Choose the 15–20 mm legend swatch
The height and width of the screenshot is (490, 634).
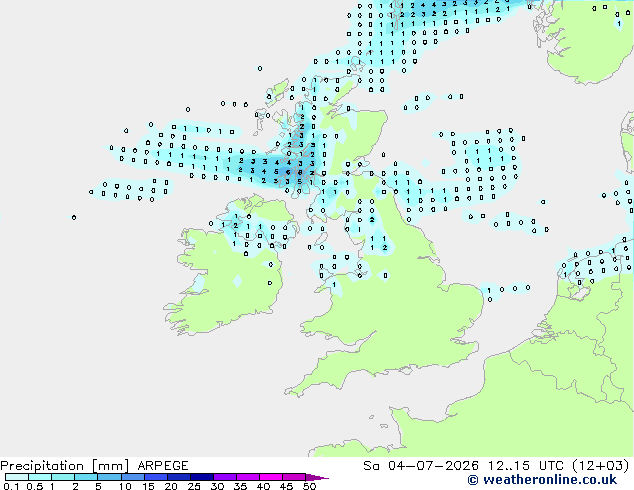[x=155, y=477]
